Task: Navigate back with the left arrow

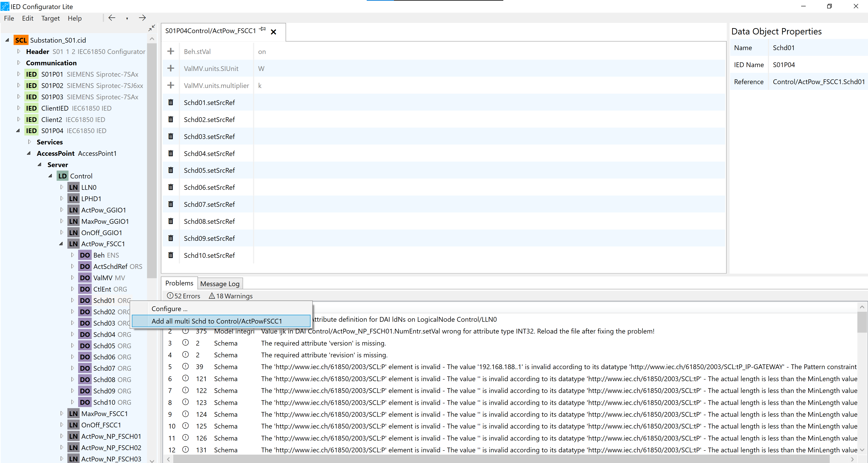Action: point(112,18)
